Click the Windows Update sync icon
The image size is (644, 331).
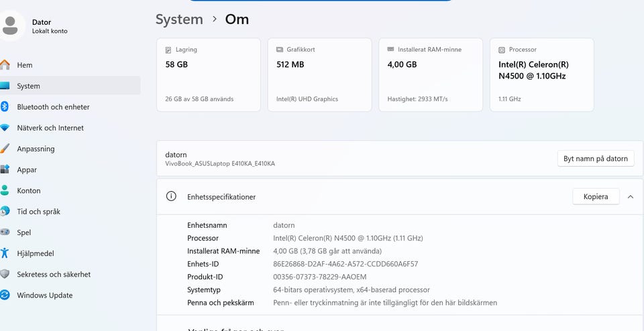[x=5, y=295]
